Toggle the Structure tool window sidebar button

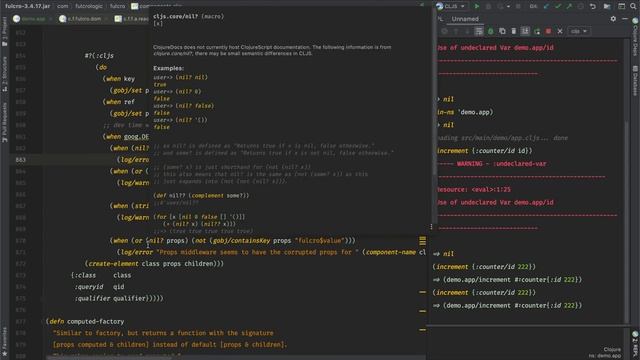click(x=4, y=74)
